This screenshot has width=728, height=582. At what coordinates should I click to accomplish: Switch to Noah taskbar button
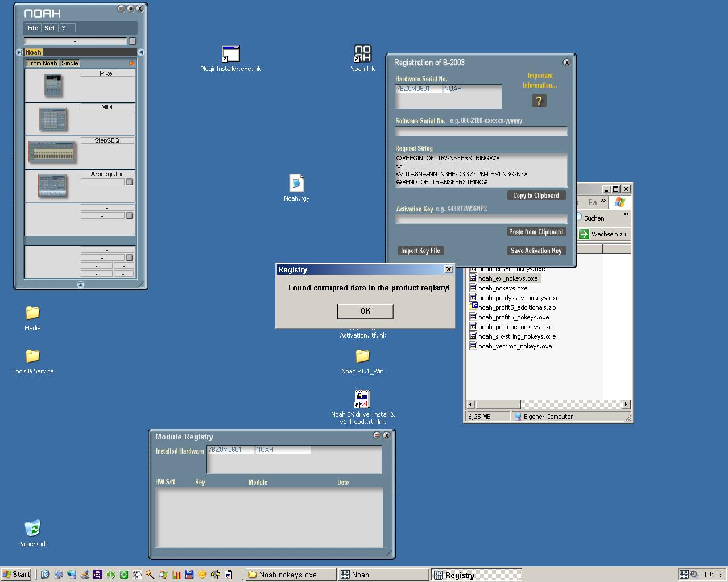(x=383, y=575)
